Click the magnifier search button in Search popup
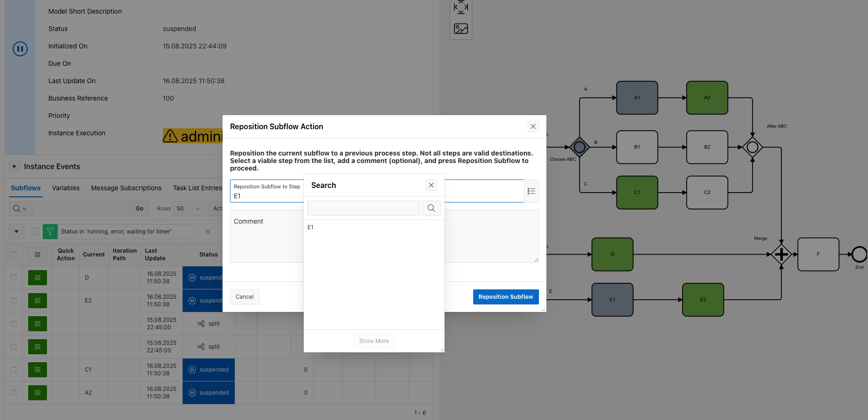The height and width of the screenshot is (420, 868). (x=431, y=208)
